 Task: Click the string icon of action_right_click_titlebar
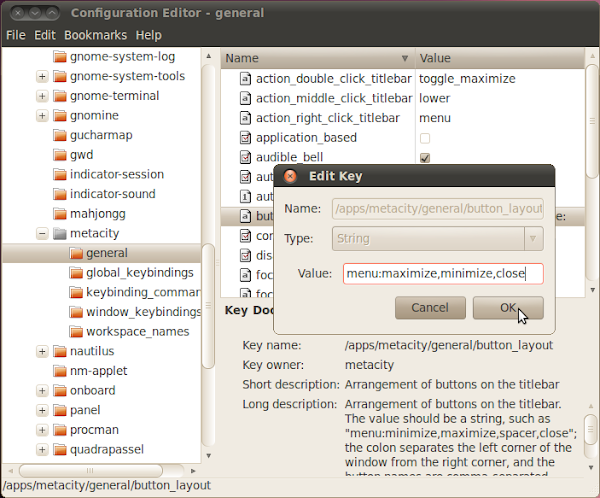[x=245, y=118]
